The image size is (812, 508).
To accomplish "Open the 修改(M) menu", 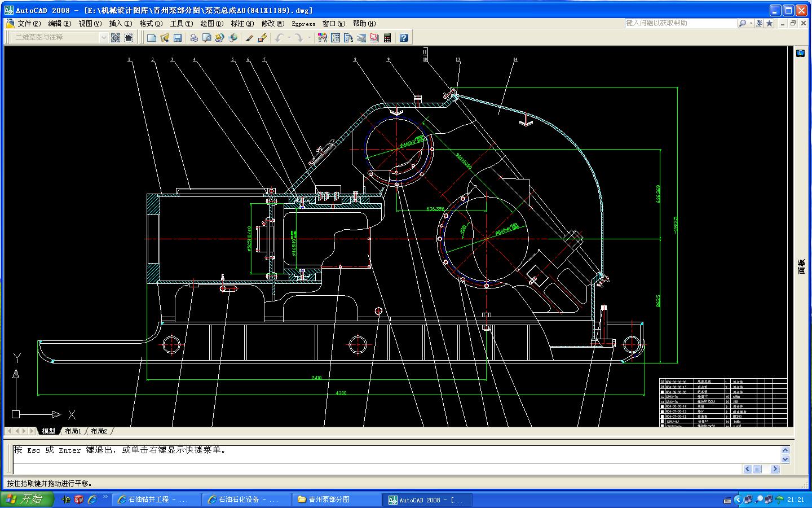I will (x=272, y=24).
